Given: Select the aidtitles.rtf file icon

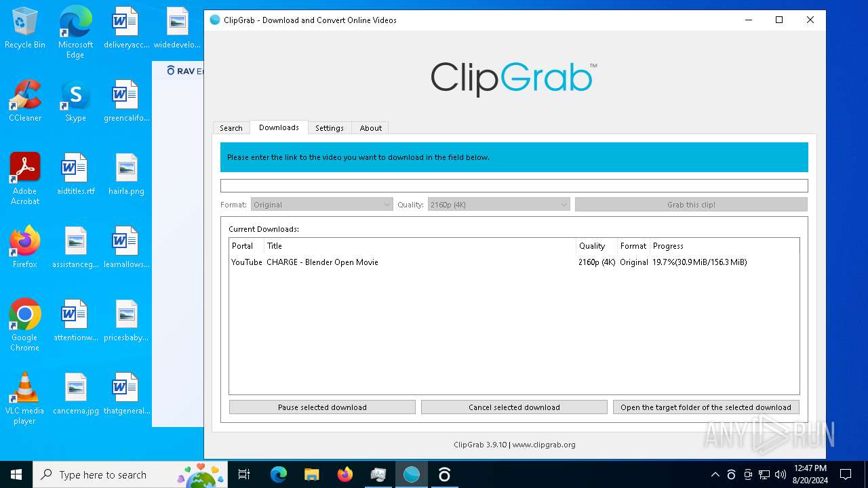Looking at the screenshot, I should coord(75,175).
